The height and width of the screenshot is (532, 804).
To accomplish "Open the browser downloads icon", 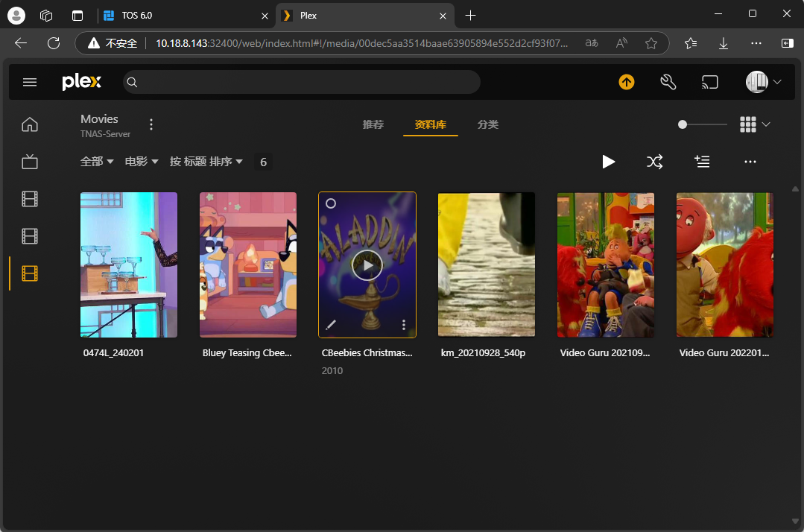I will [x=724, y=43].
